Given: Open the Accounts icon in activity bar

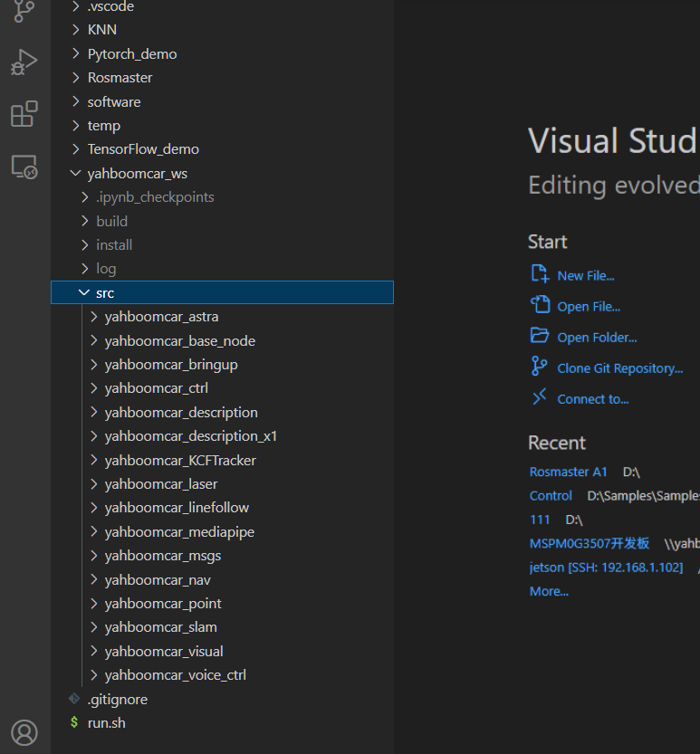Looking at the screenshot, I should tap(24, 732).
